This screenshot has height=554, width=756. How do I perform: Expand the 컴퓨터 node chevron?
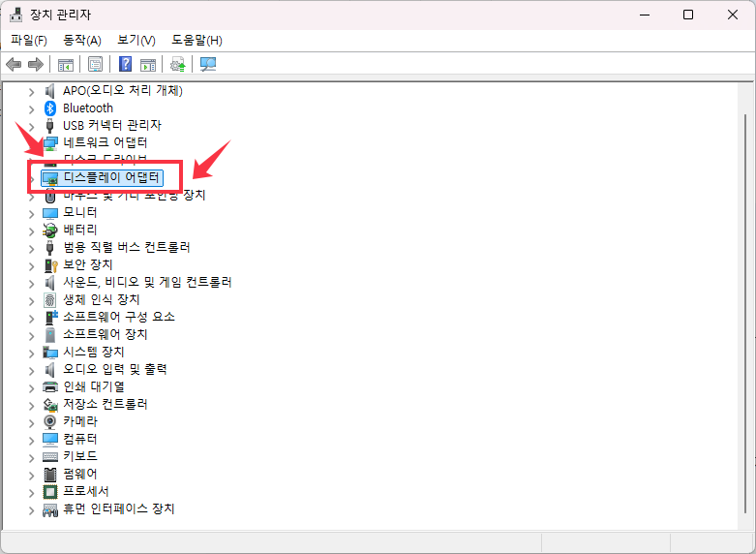click(31, 440)
